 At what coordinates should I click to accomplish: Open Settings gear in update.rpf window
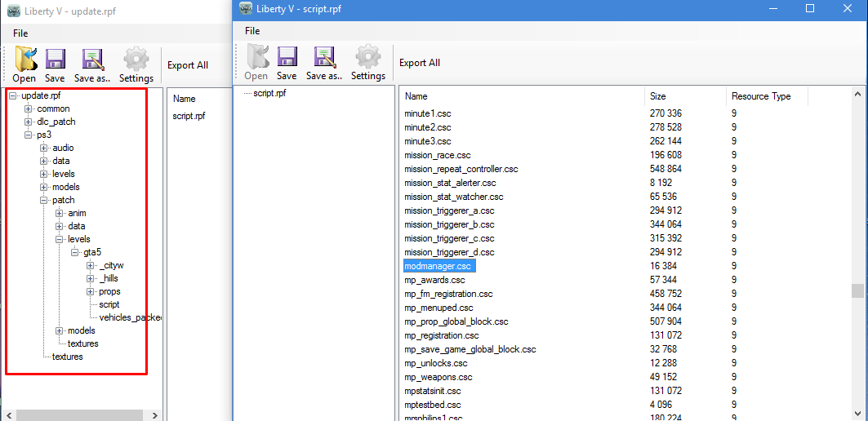tap(136, 60)
